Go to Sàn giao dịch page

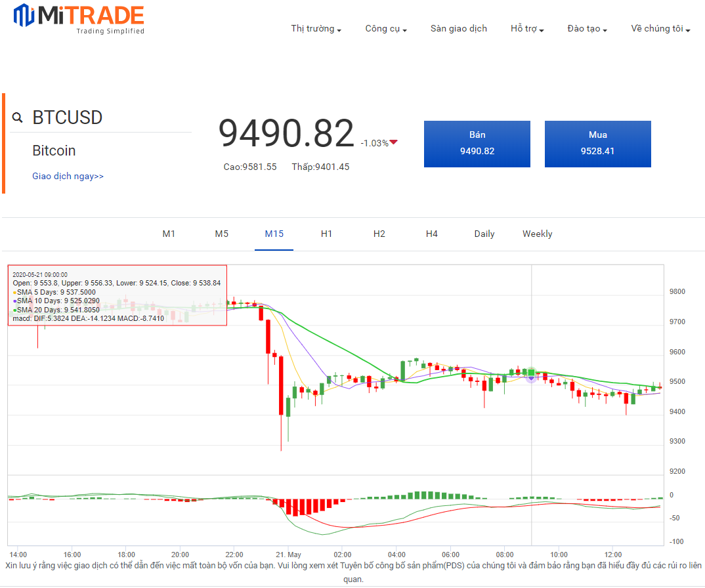point(459,29)
